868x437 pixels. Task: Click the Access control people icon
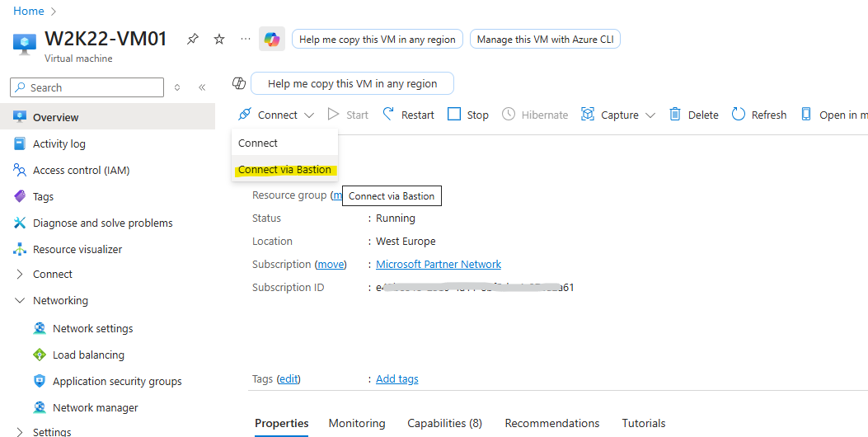click(x=20, y=170)
